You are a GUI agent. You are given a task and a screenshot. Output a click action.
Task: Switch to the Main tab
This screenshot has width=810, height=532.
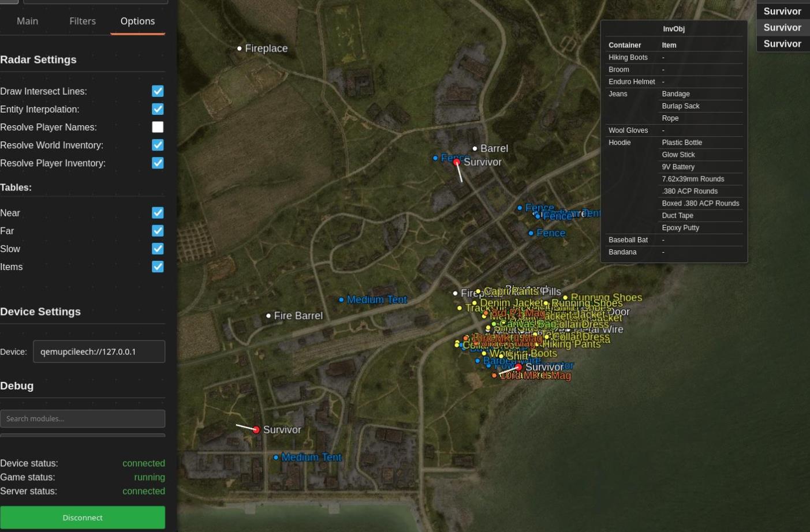pos(27,21)
